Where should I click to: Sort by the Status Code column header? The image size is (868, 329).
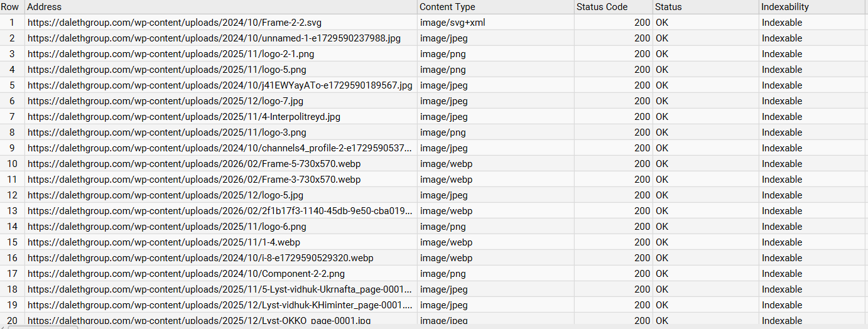pyautogui.click(x=602, y=7)
